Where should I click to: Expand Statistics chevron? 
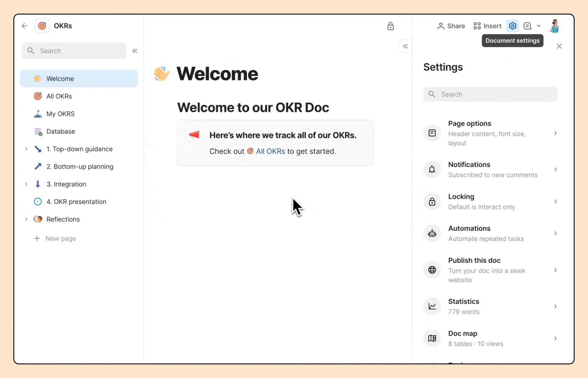point(555,306)
